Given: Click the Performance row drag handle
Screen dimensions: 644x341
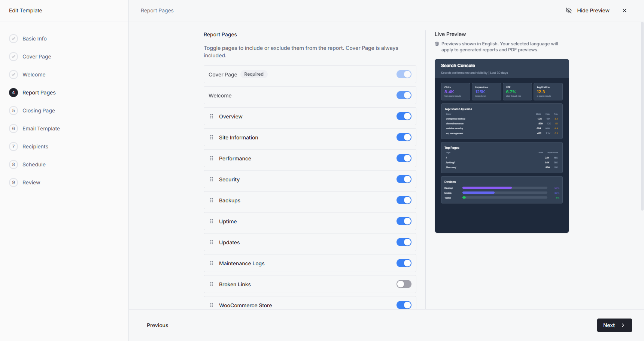Looking at the screenshot, I should tap(212, 158).
